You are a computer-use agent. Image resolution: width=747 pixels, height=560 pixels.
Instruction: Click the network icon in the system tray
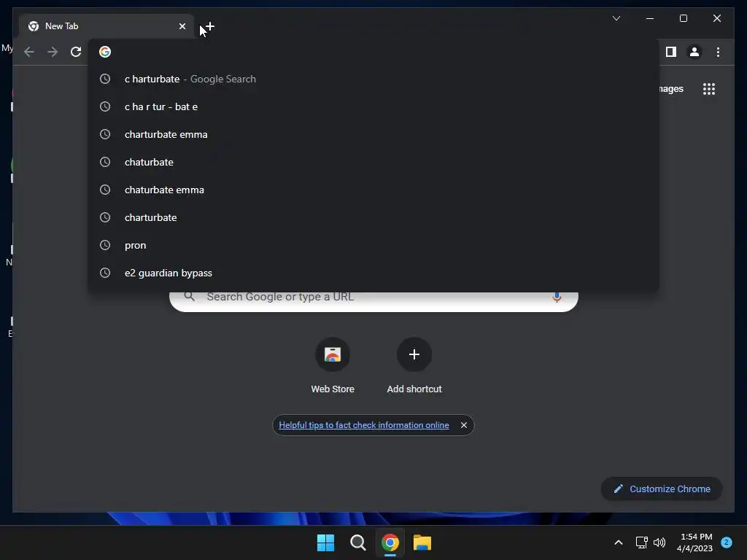point(641,542)
